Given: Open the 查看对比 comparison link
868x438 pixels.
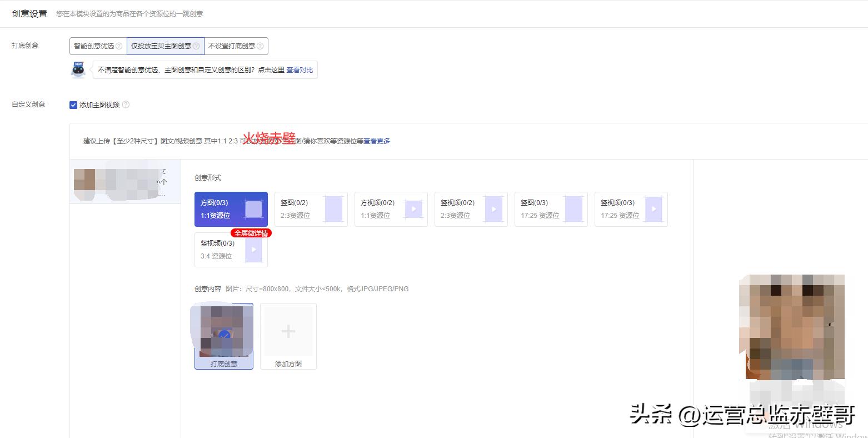Looking at the screenshot, I should (x=300, y=70).
